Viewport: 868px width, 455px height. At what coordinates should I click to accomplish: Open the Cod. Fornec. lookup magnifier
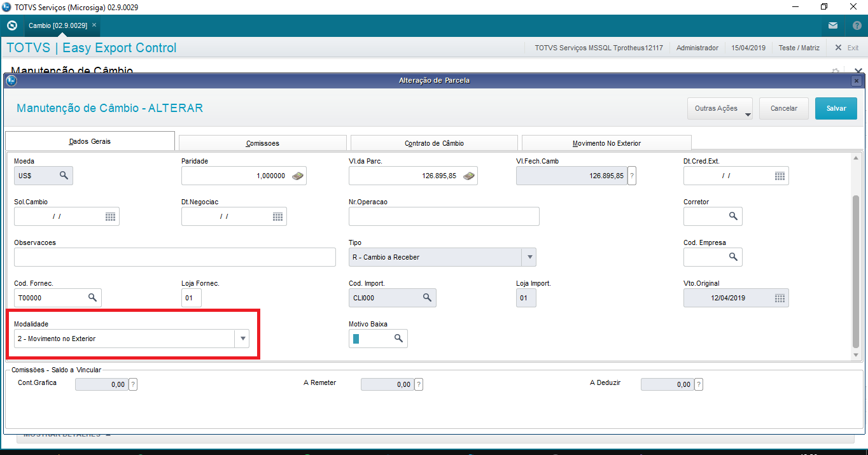pos(92,298)
